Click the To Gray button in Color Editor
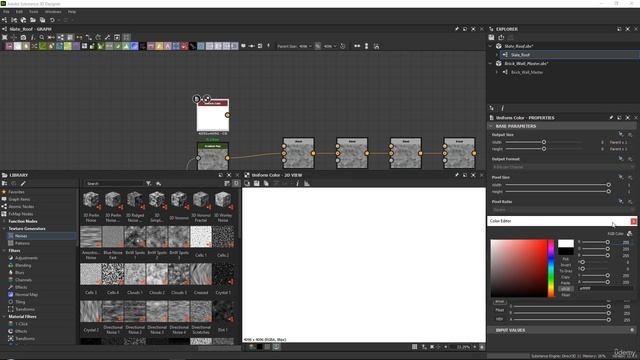This screenshot has height=360, width=640. 566,271
